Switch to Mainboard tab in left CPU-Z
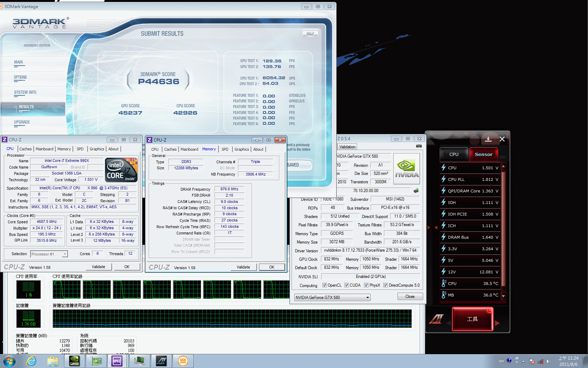The height and width of the screenshot is (368, 588). (x=44, y=149)
